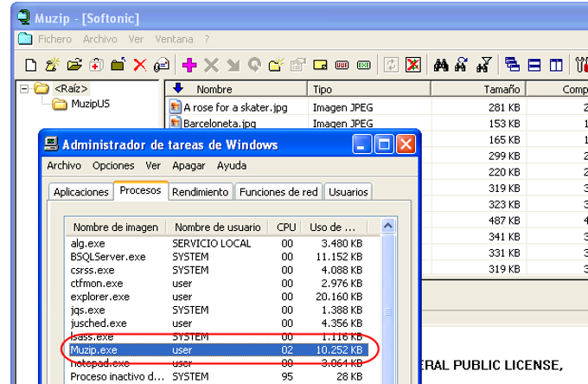Click the gray extract arrow icon

[233, 65]
